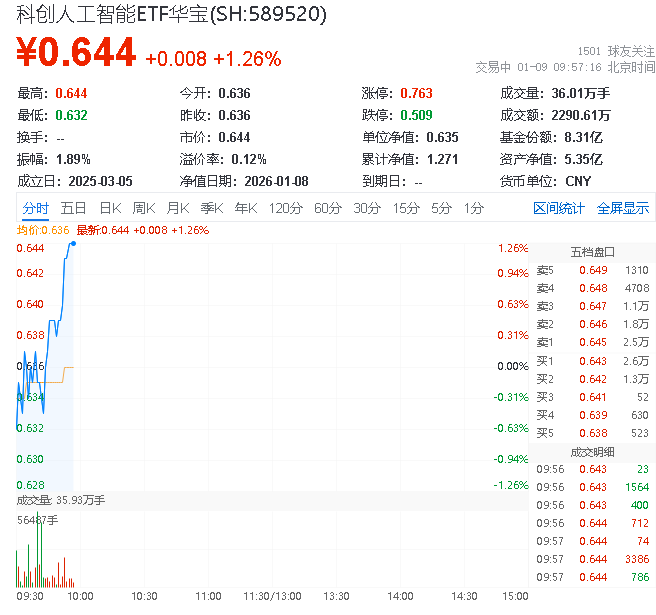Click the 09:56 trade with volume 1564
Image resolution: width=656 pixels, height=615 pixels.
[592, 487]
